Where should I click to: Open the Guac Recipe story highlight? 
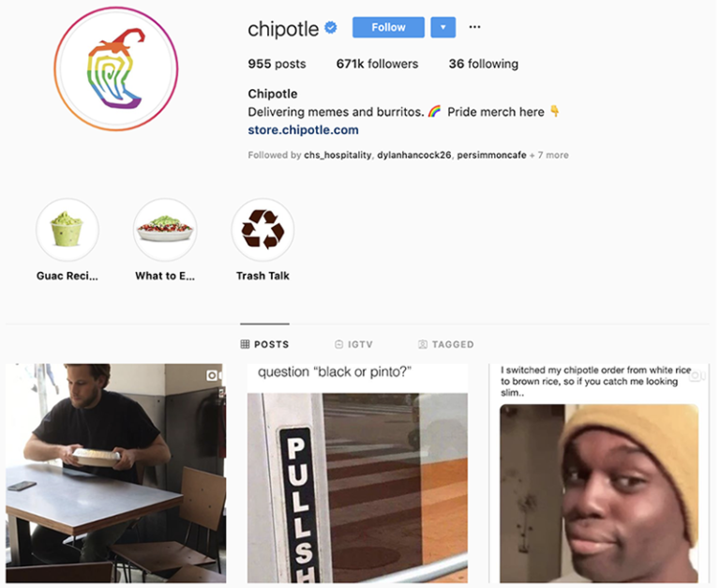tap(67, 230)
